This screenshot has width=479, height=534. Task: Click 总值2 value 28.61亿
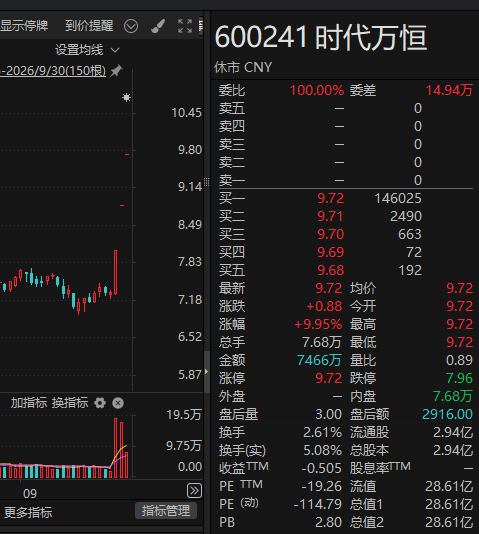point(449,522)
